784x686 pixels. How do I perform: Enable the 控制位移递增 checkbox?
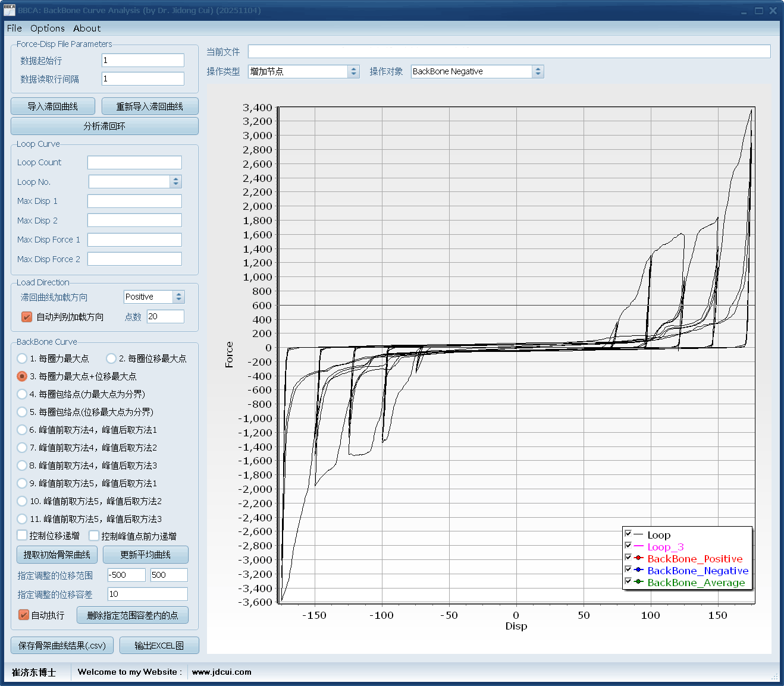click(x=23, y=536)
